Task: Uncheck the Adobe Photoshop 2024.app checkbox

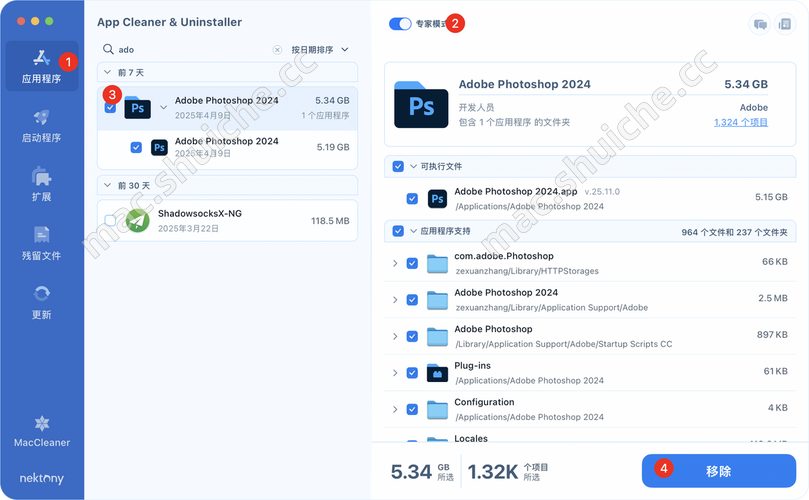Action: [412, 198]
